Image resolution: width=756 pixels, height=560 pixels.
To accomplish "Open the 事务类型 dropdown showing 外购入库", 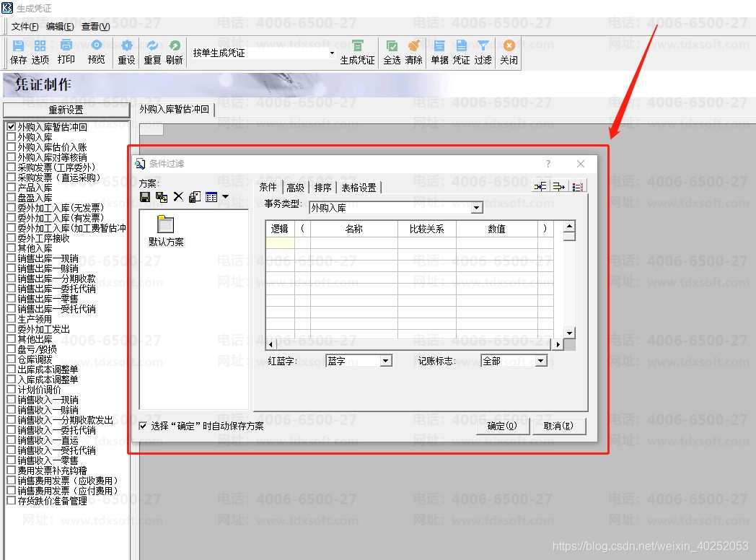I will [476, 208].
